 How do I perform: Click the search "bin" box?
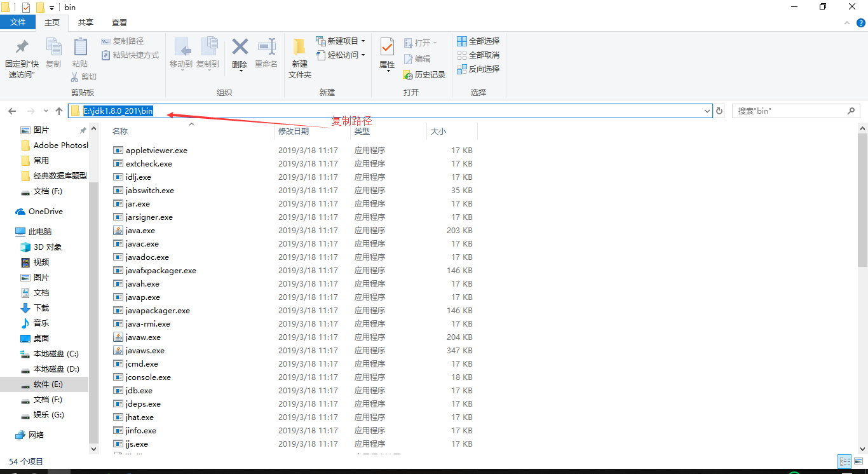(x=796, y=111)
